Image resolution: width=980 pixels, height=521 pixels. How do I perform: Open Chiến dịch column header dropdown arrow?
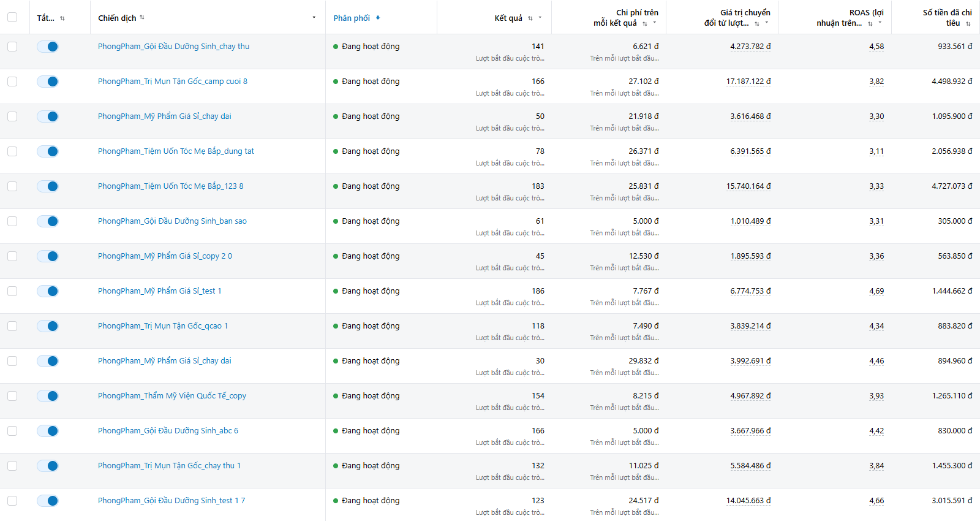tap(314, 18)
